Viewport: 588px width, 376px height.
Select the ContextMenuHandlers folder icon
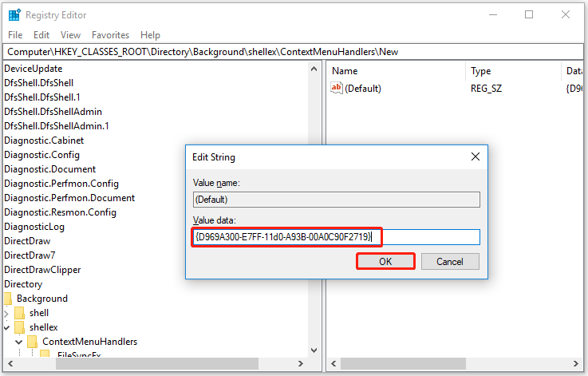click(x=33, y=342)
